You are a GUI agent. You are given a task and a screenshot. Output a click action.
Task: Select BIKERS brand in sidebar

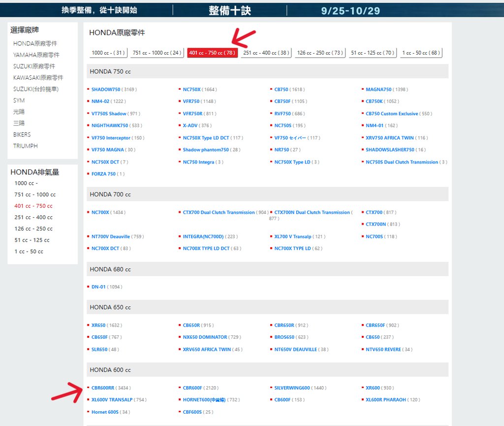22,134
